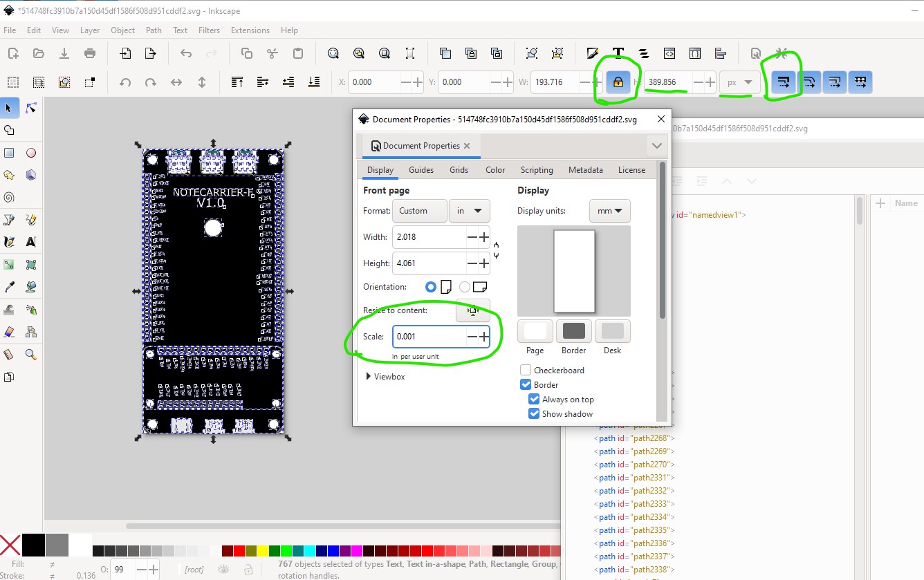Viewport: 924px width, 580px height.
Task: Click the Desk color swatch
Action: pyautogui.click(x=613, y=331)
